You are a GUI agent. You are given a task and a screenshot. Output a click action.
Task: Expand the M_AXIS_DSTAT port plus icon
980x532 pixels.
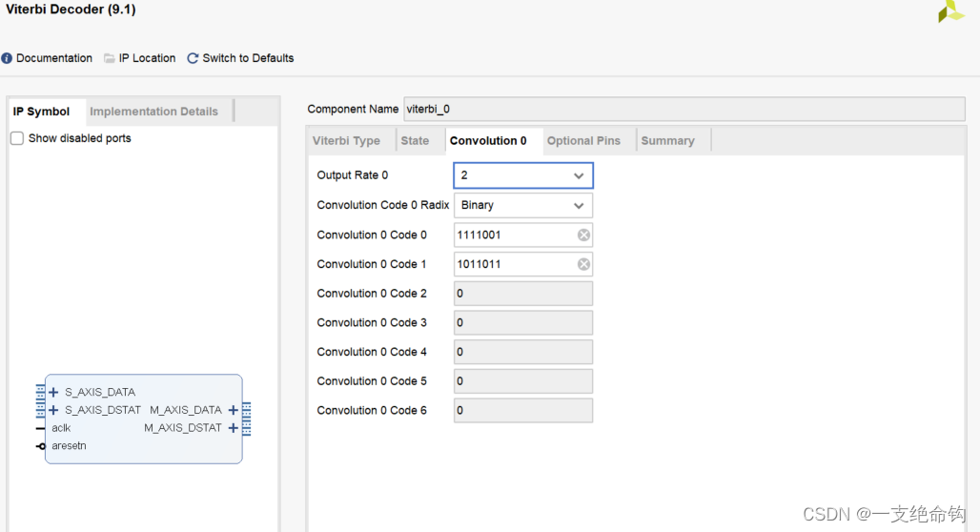click(234, 428)
